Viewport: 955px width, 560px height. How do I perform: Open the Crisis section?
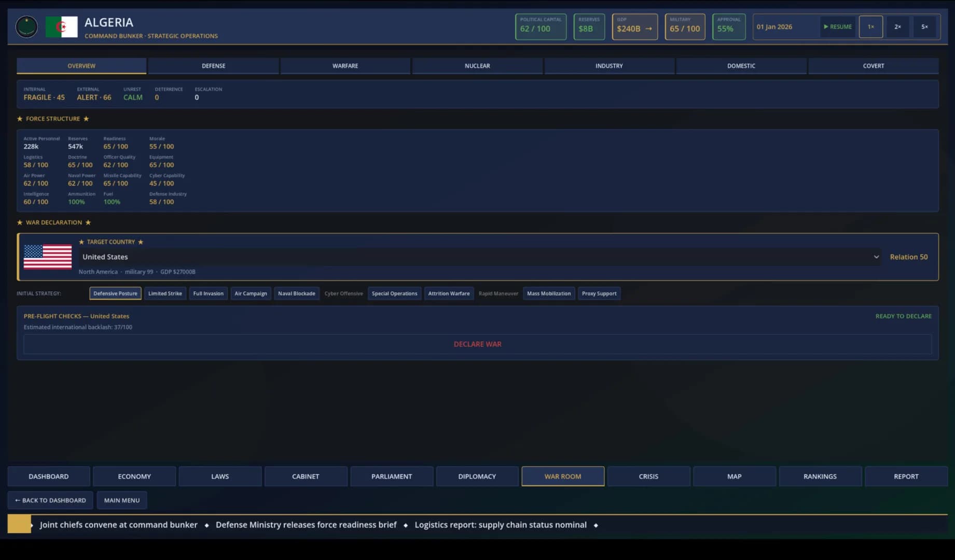[648, 477]
